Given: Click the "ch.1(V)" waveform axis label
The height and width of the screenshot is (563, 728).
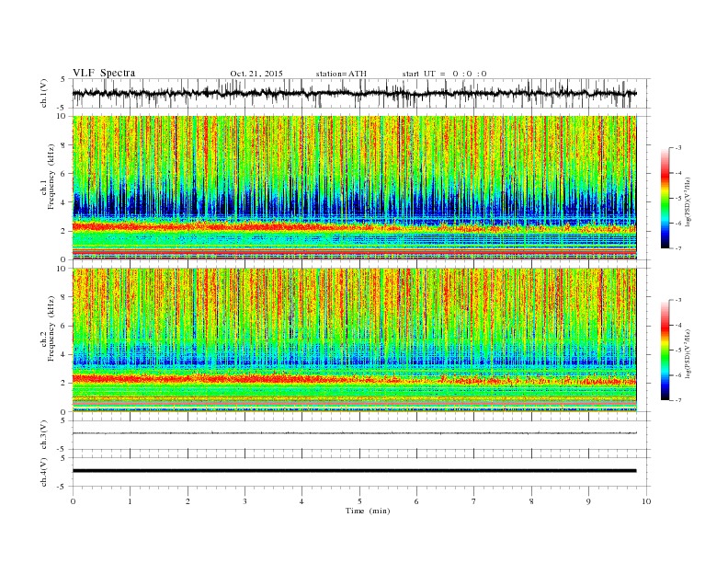Looking at the screenshot, I should tap(44, 93).
